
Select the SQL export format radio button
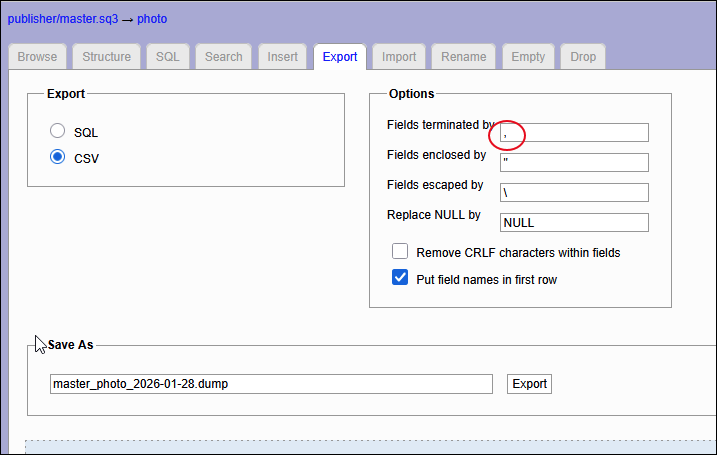[58, 132]
